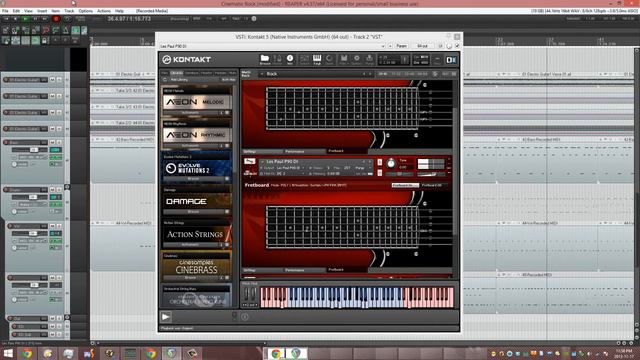640x360 pixels.
Task: Click Kontakt's bottom play preview button
Action: [x=166, y=317]
